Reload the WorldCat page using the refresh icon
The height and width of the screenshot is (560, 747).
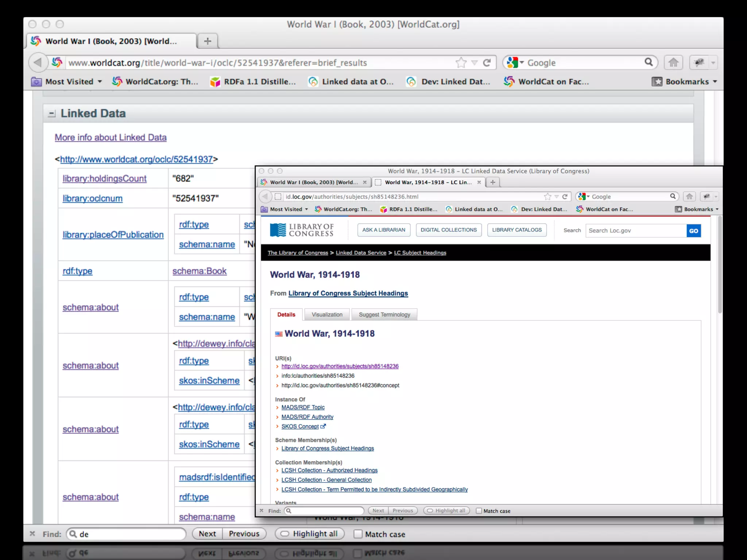[x=487, y=63]
